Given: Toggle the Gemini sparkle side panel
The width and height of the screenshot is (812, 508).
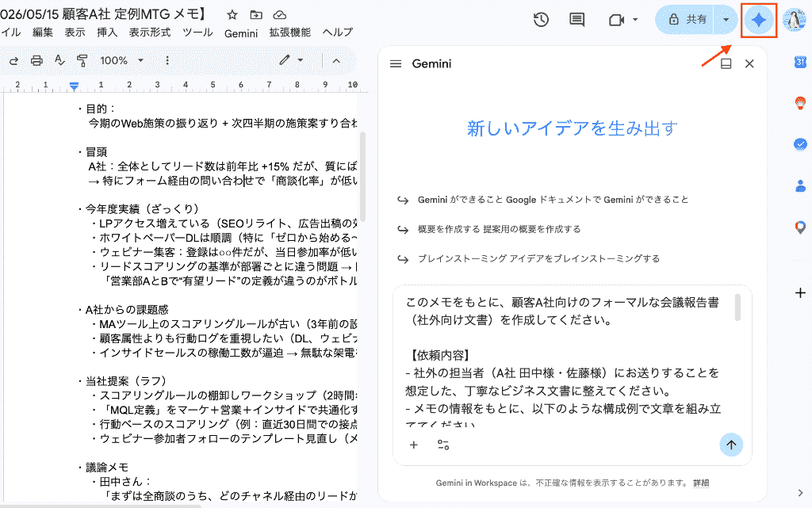Looking at the screenshot, I should click(759, 20).
